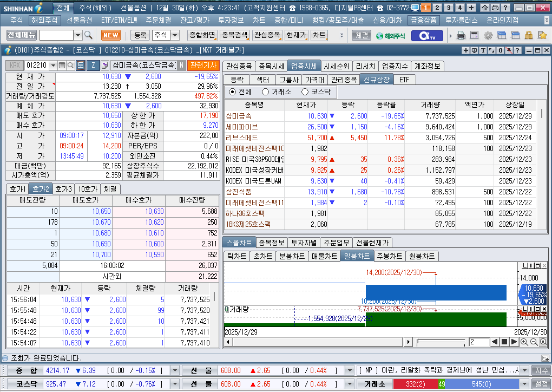Switch to the 분봉차트 tab
The width and height of the screenshot is (552, 392).
(292, 256)
